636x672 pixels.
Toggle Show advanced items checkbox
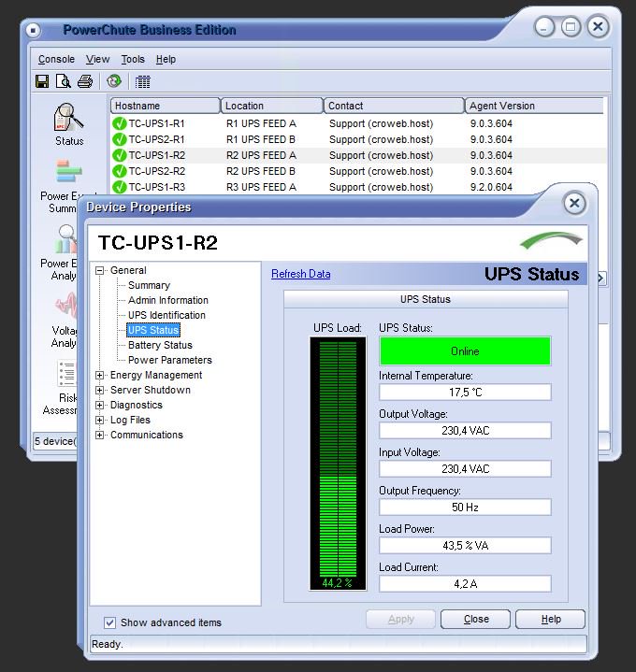[109, 622]
